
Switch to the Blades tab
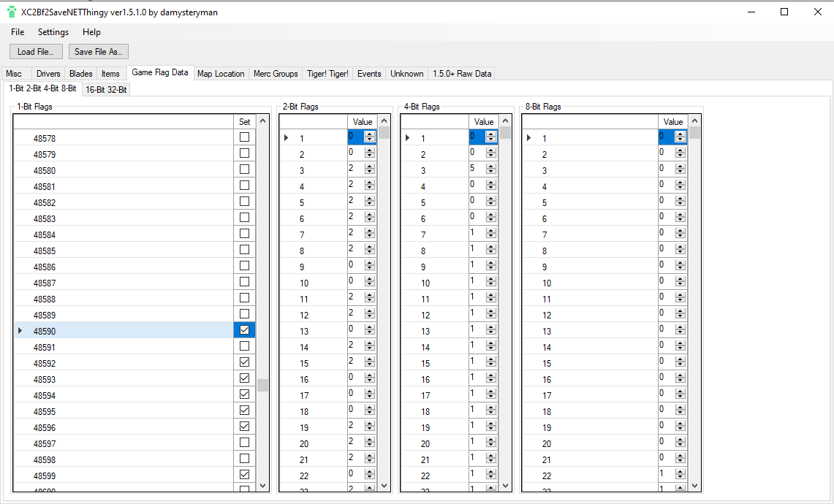point(81,73)
